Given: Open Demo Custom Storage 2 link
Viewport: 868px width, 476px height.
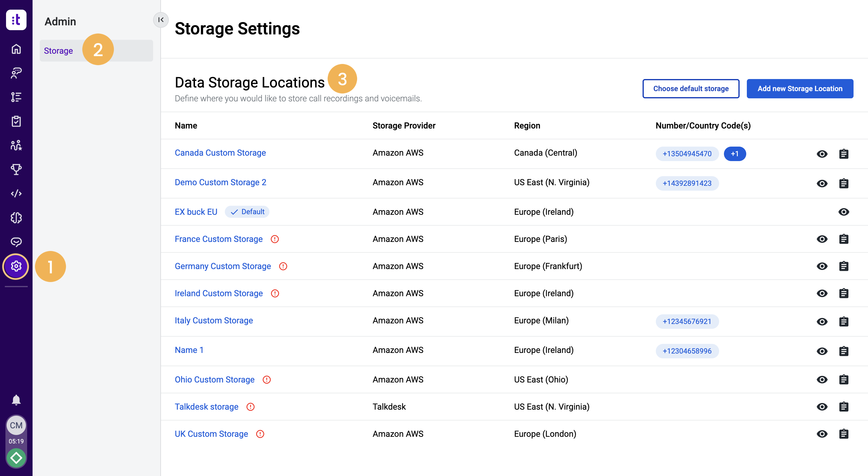Looking at the screenshot, I should 220,182.
